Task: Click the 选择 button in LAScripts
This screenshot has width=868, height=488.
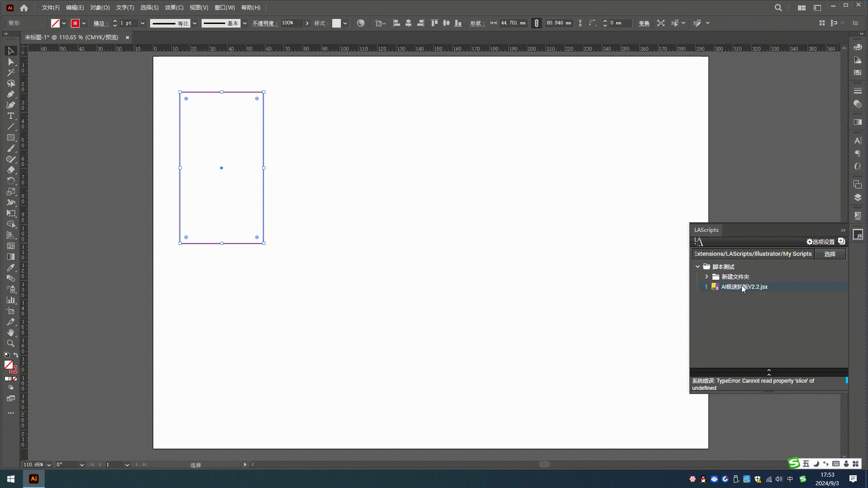Action: pyautogui.click(x=830, y=254)
